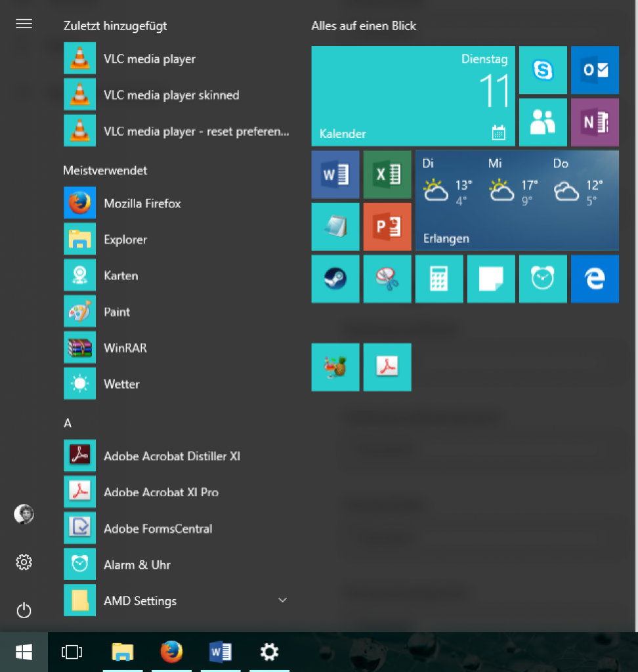Click the Alles auf einen Blick group title
Viewport: 638px width, 672px height.
coord(364,26)
